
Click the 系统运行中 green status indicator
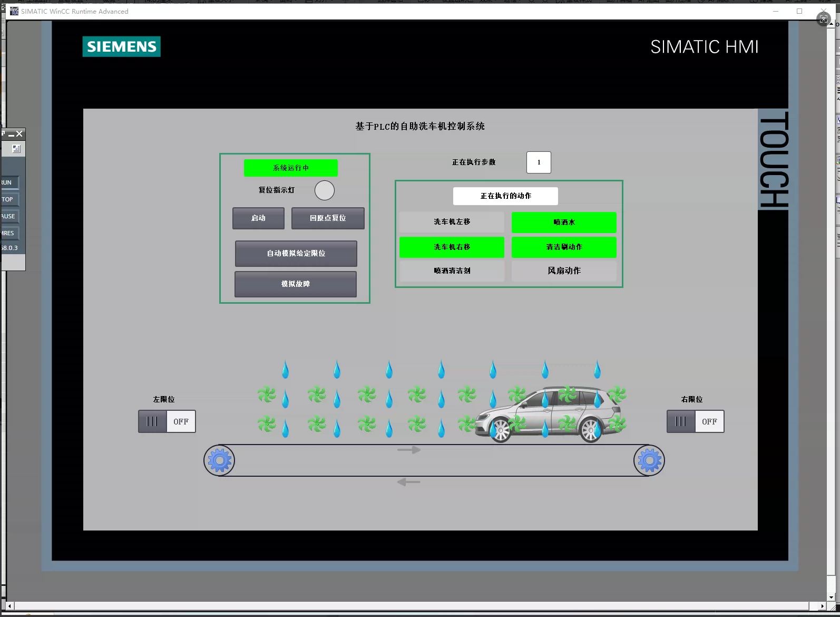coord(290,168)
